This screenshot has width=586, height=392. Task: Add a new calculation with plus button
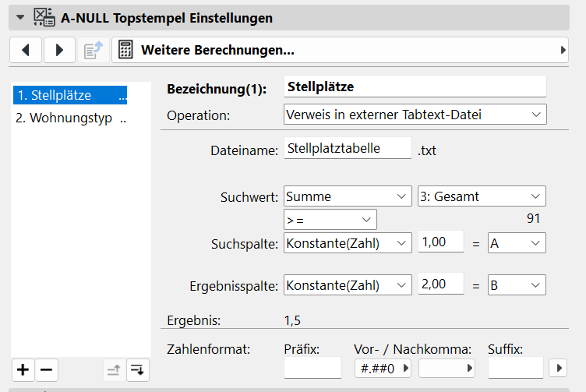(23, 369)
